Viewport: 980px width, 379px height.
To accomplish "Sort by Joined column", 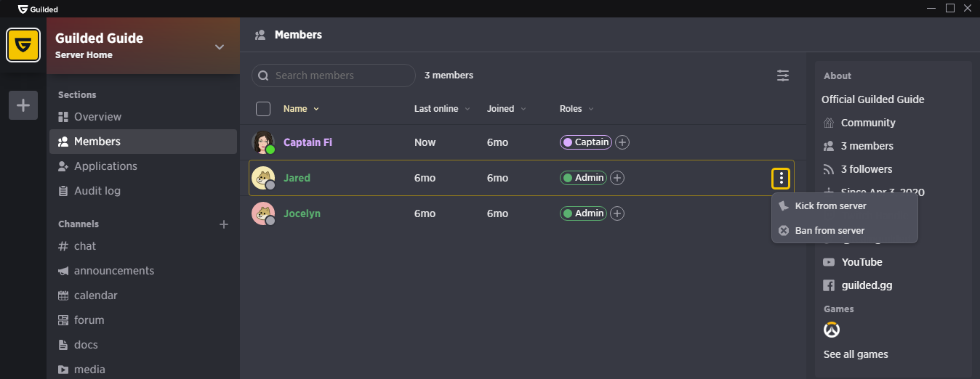I will (x=507, y=109).
